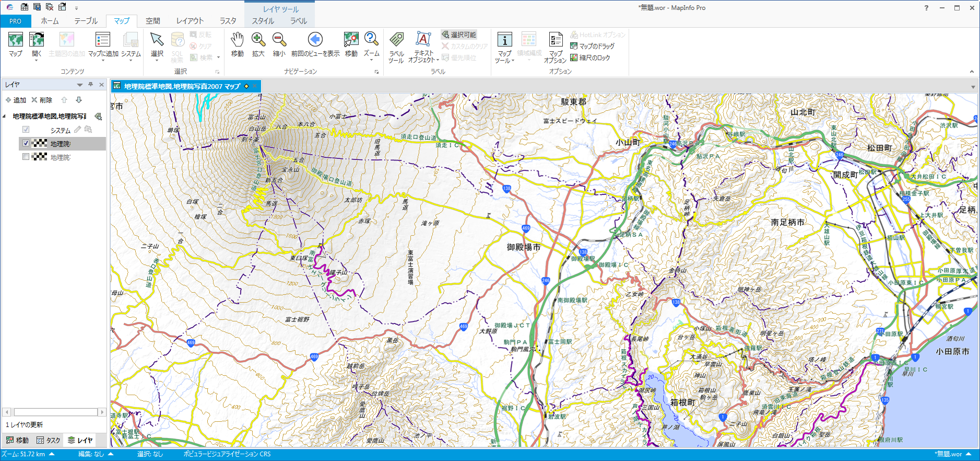Viewport: 980px width, 461px height.
Task: Open the 移動 bottom panel tab
Action: 18,440
